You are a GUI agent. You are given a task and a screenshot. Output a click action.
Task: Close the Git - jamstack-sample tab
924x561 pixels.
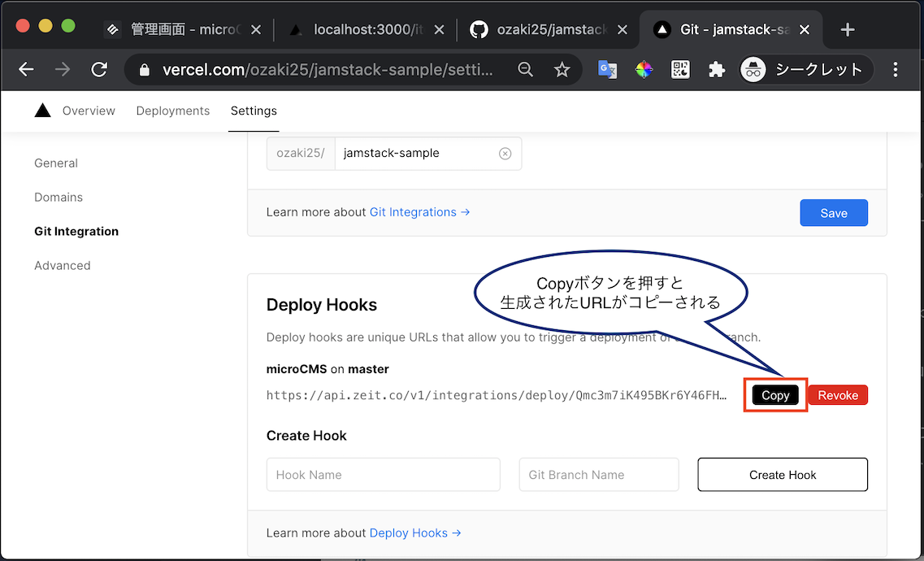805,29
